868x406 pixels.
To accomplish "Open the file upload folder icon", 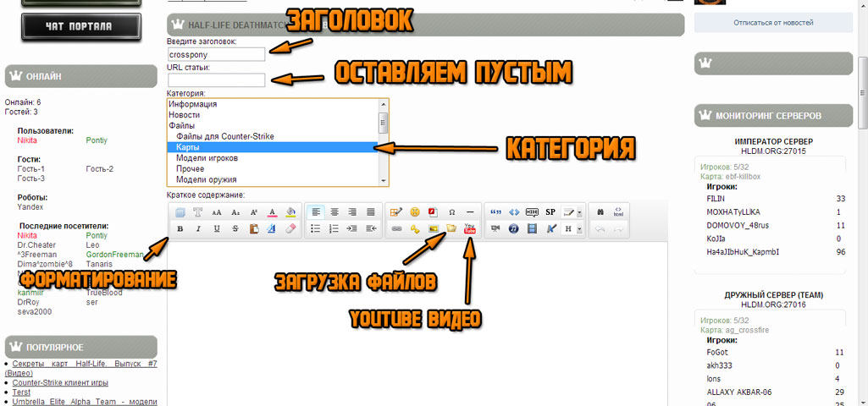I will coord(451,228).
